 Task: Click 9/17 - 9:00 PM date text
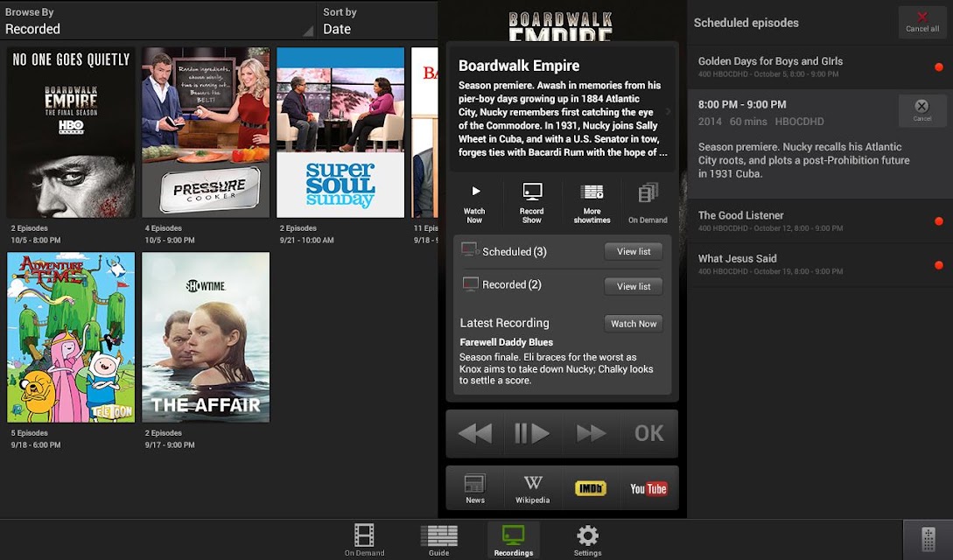[x=170, y=444]
